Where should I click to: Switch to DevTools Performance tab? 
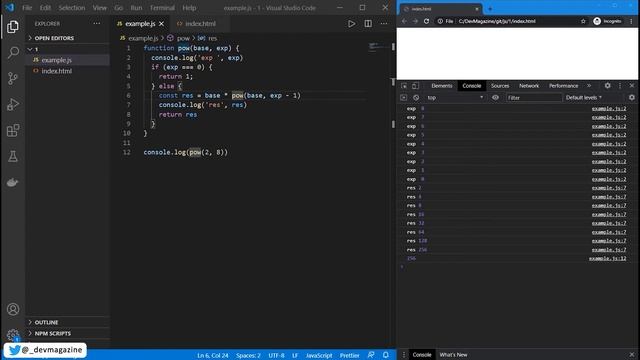pyautogui.click(x=563, y=86)
